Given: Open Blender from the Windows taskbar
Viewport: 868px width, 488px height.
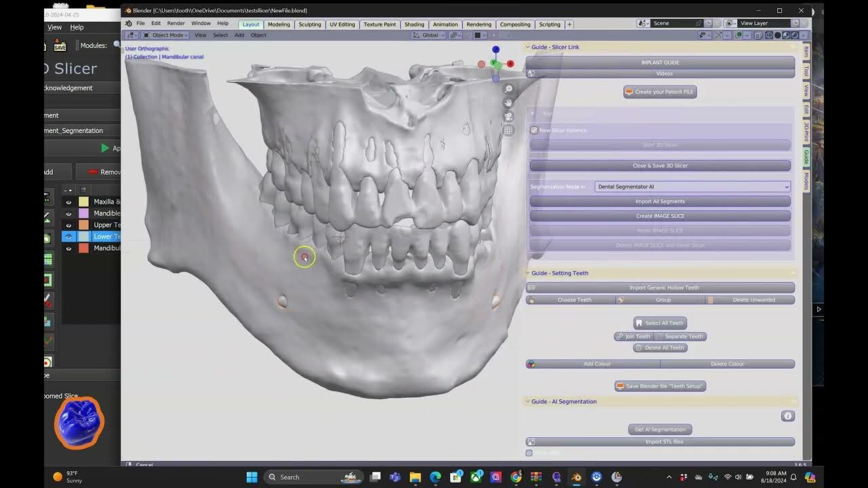Looking at the screenshot, I should (x=576, y=477).
